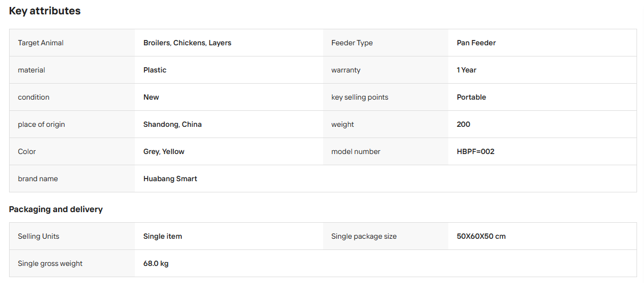
Task: Click the 'Target Animal' label cell
Action: click(x=72, y=43)
